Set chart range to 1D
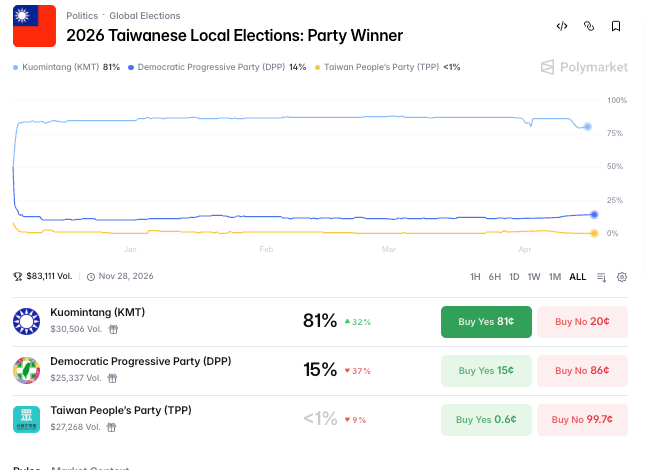 point(514,277)
